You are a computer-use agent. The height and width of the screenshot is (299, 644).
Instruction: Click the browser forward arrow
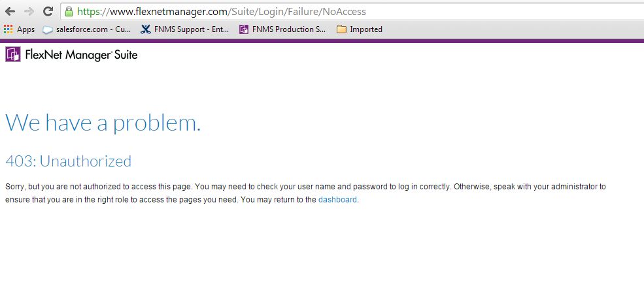(29, 11)
